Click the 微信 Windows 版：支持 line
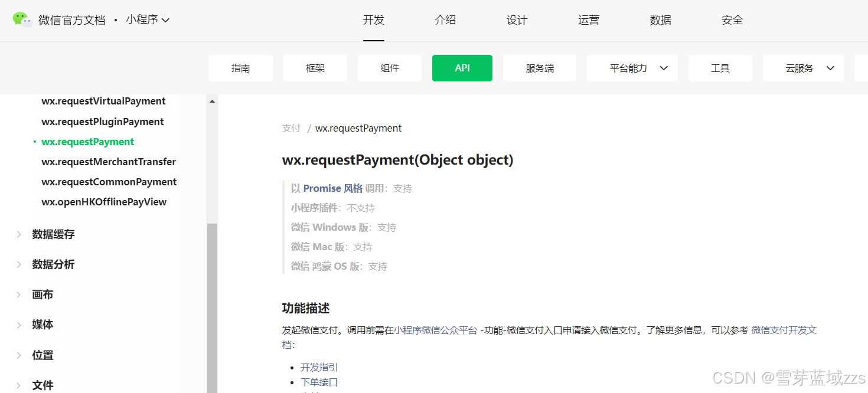The height and width of the screenshot is (393, 868). coord(344,227)
